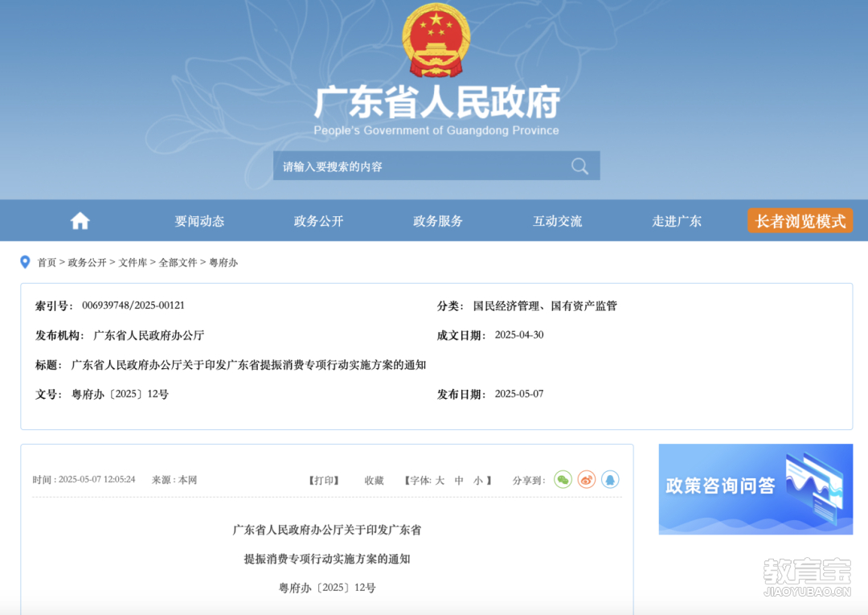This screenshot has height=615, width=868.
Task: Click the 打印 print link
Action: pos(324,480)
